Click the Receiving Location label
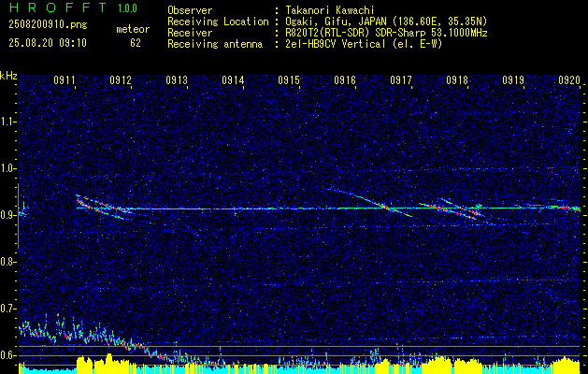Image resolution: width=588 pixels, height=374 pixels. [x=218, y=22]
